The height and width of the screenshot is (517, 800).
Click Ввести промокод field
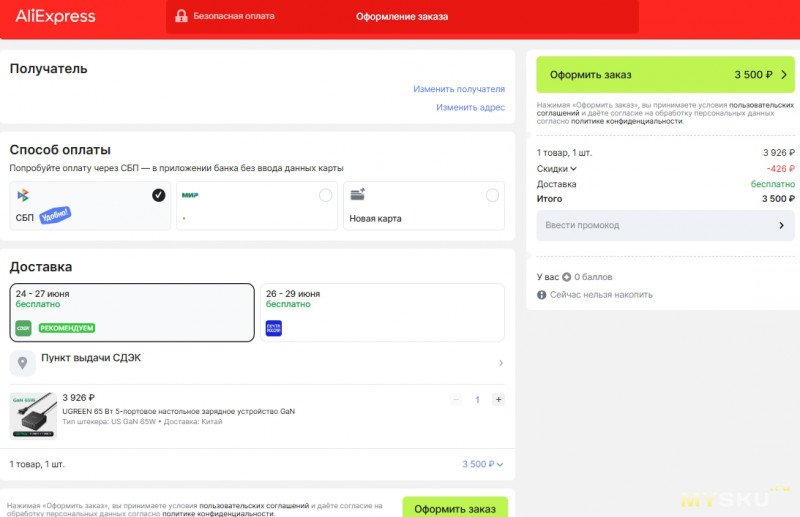click(665, 225)
